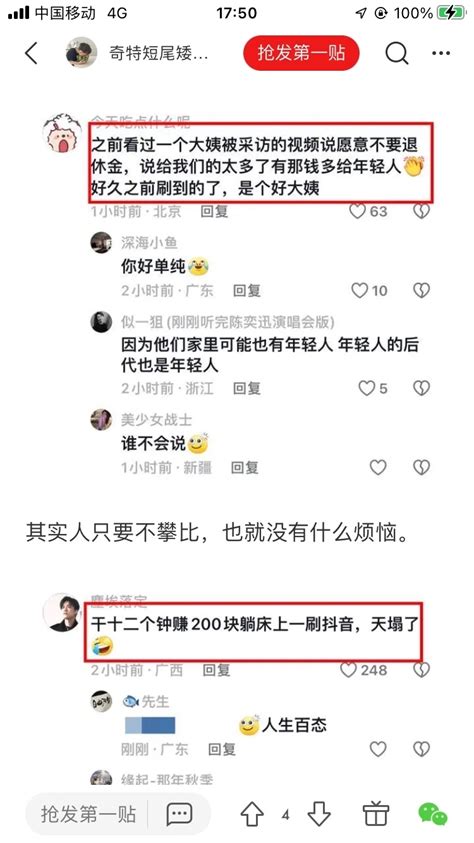
Task: Like the comment with 63 likes
Action: pos(357,211)
